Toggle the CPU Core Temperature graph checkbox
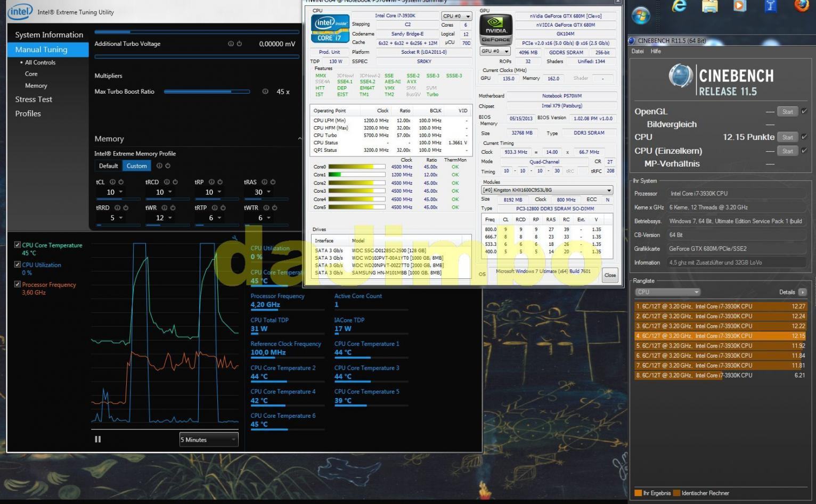 point(18,245)
